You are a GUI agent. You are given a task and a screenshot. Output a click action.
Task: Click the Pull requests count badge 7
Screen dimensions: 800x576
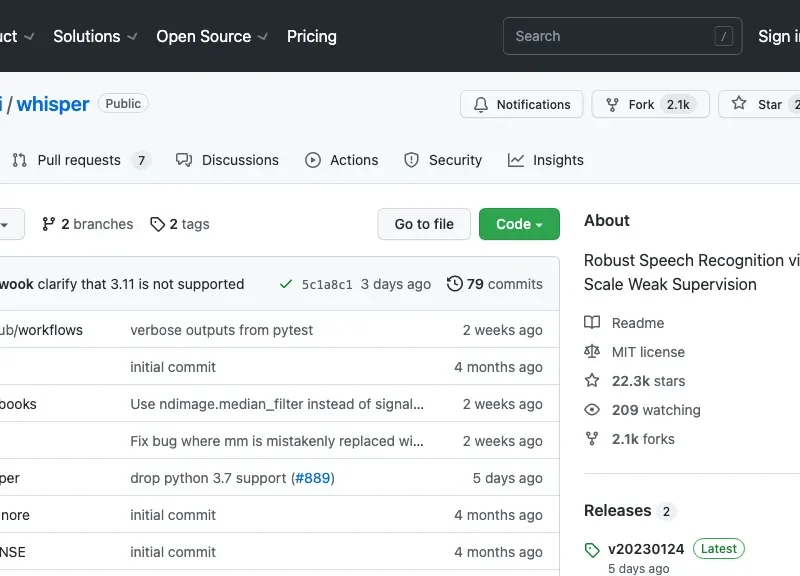(141, 161)
